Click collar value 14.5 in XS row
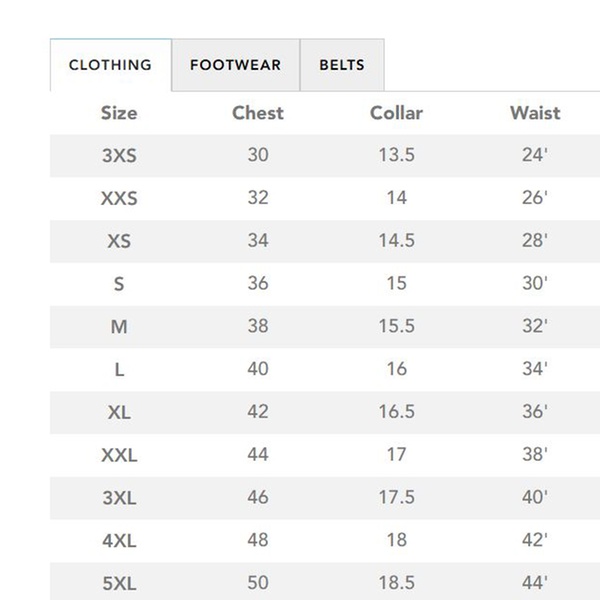The width and height of the screenshot is (600, 600). (x=396, y=241)
